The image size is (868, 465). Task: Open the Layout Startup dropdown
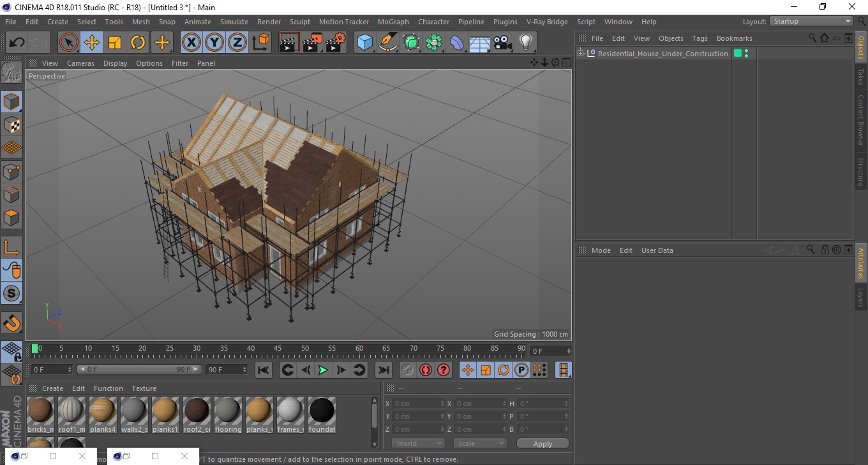811,21
